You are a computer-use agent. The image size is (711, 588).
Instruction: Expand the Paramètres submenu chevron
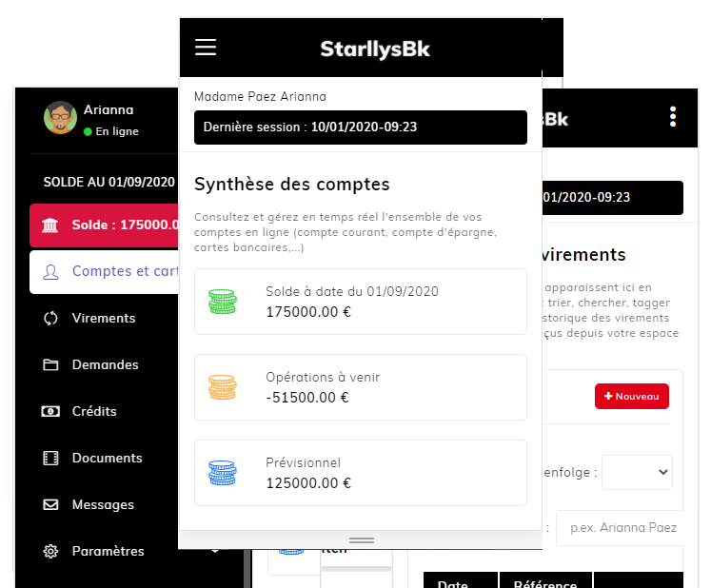pos(215,552)
